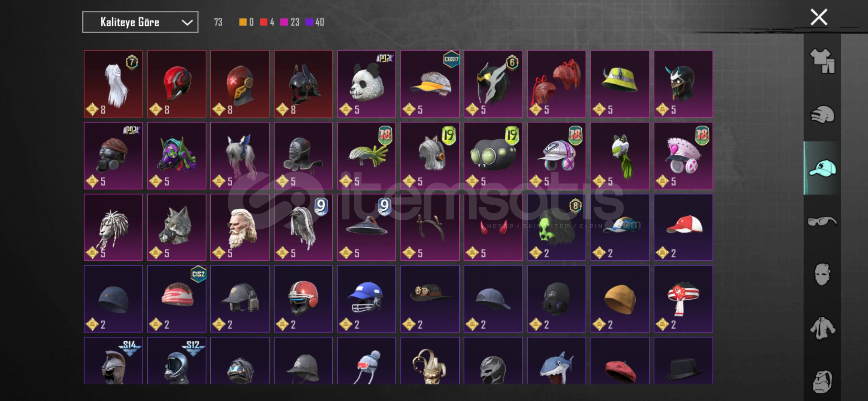Screen dimensions: 868x401
Task: Select the red and white cap item
Action: (683, 227)
